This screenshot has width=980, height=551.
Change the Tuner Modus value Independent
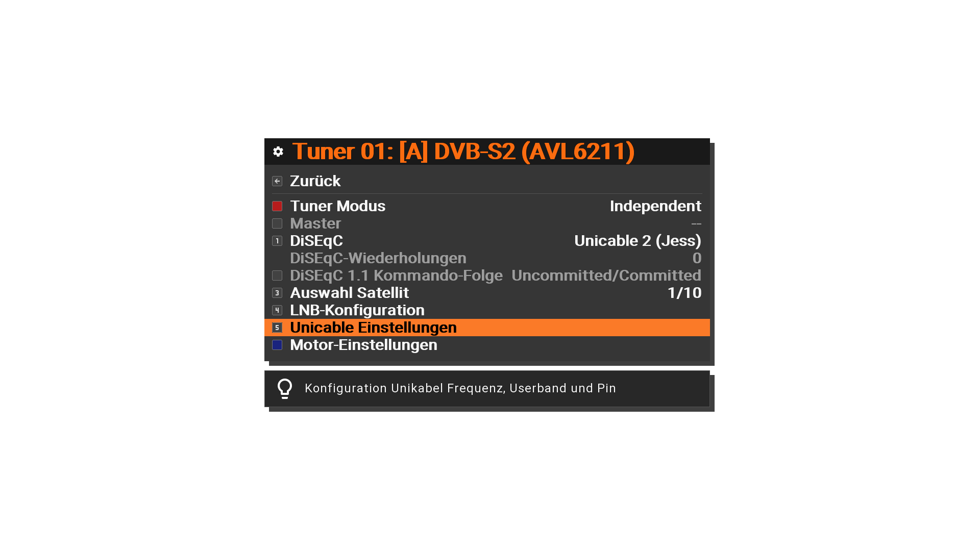tap(655, 206)
